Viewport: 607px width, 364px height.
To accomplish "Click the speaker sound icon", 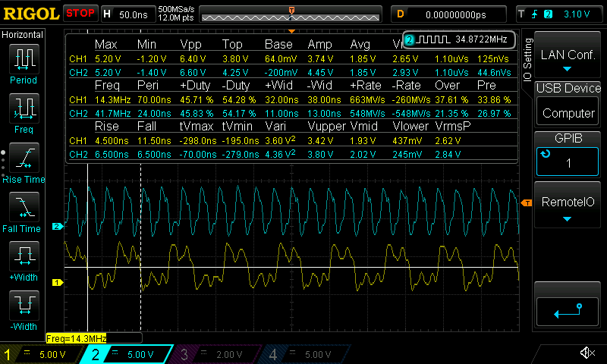I will pyautogui.click(x=587, y=353).
